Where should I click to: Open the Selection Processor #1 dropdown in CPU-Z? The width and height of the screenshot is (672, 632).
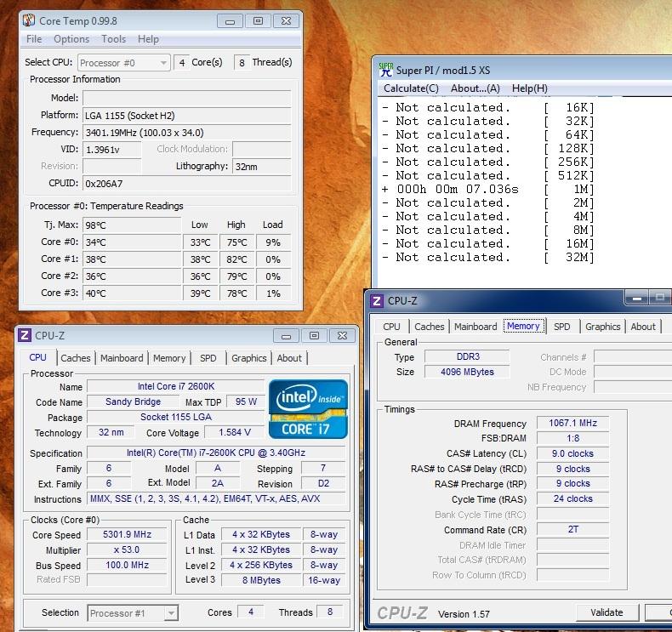tap(133, 613)
